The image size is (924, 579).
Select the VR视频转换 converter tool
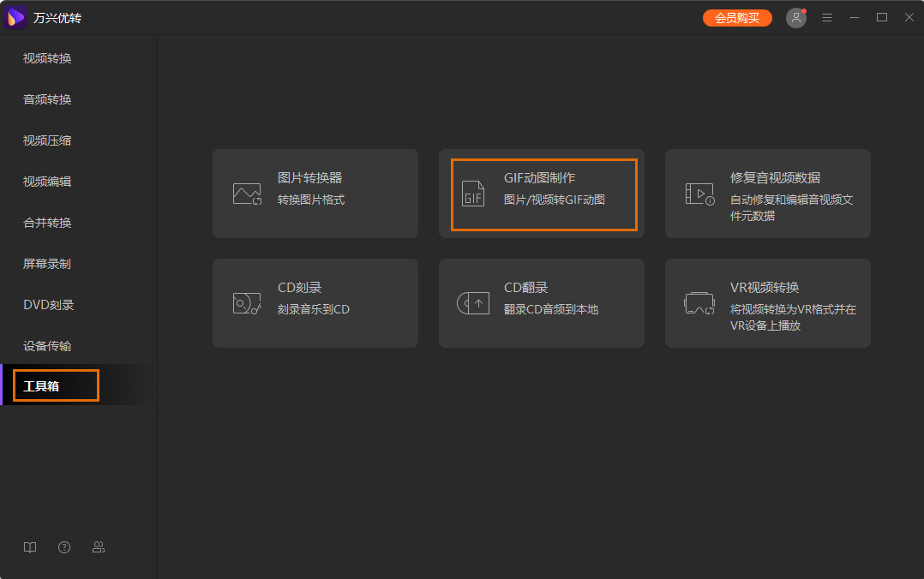[x=767, y=303]
